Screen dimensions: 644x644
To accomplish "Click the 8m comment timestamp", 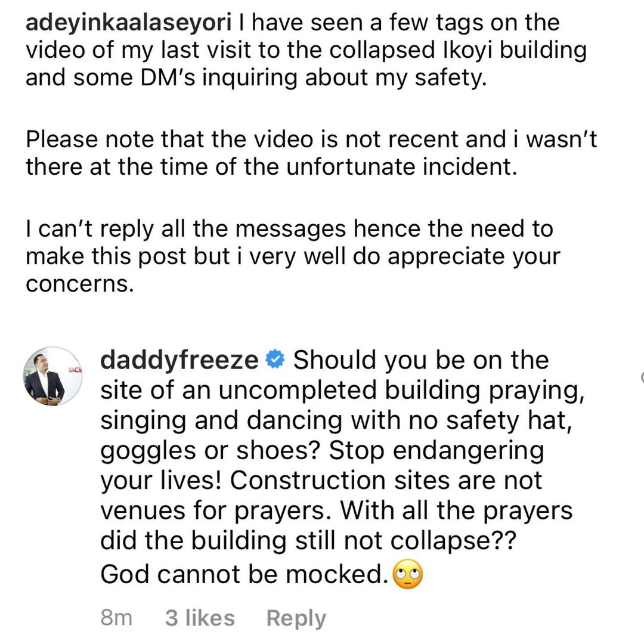I will [116, 618].
